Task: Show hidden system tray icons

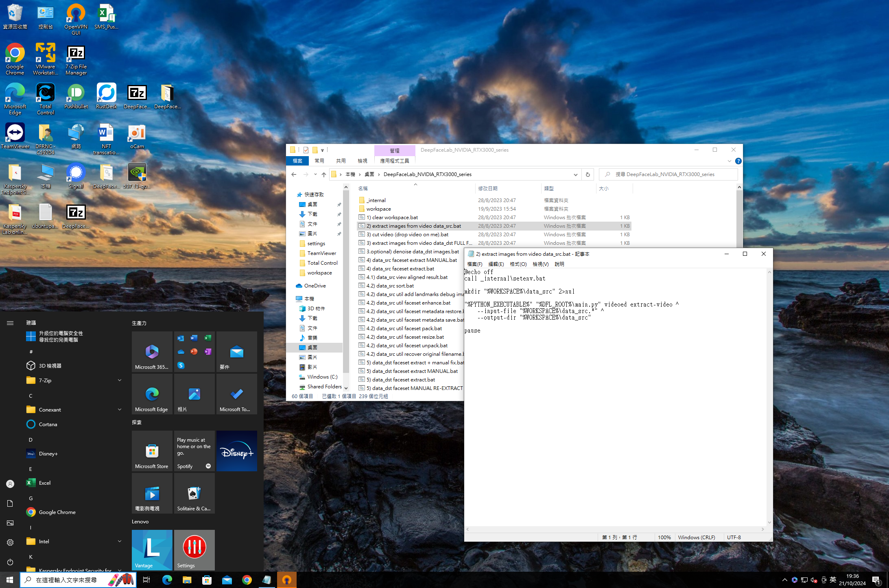Action: (784, 580)
